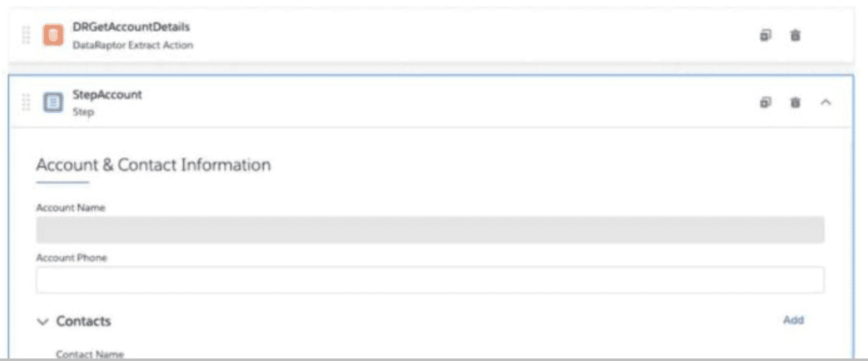
Task: Click the Contacts section heading text
Action: click(x=84, y=321)
